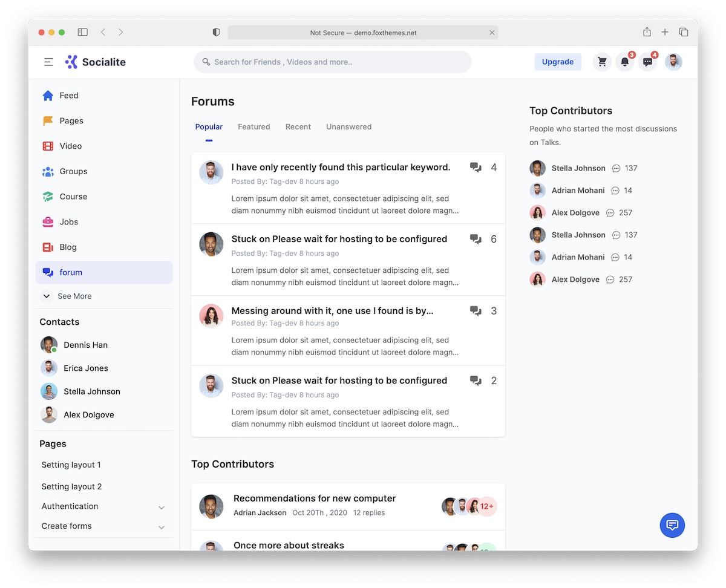Switch to the Featured forum tab

pyautogui.click(x=253, y=126)
